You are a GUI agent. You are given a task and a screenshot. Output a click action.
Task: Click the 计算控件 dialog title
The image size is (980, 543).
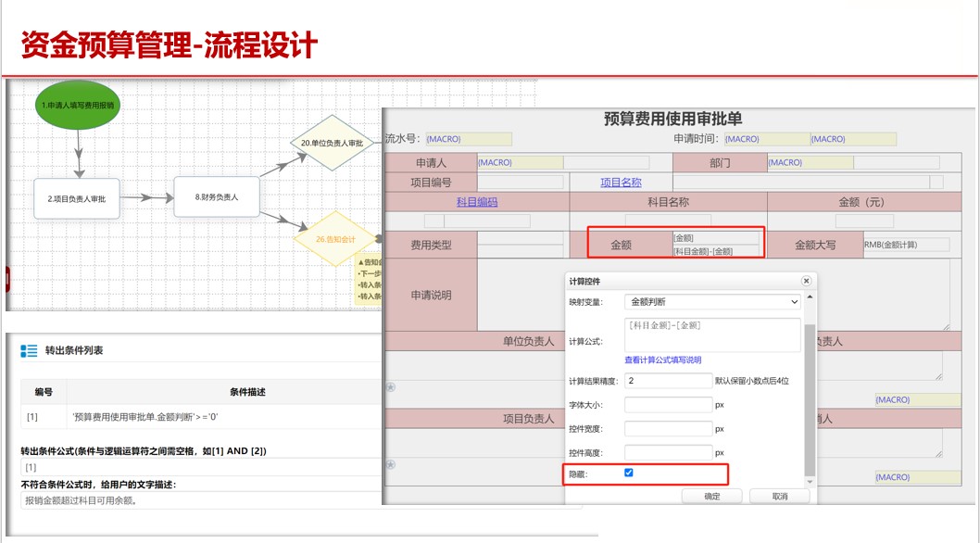coord(584,282)
